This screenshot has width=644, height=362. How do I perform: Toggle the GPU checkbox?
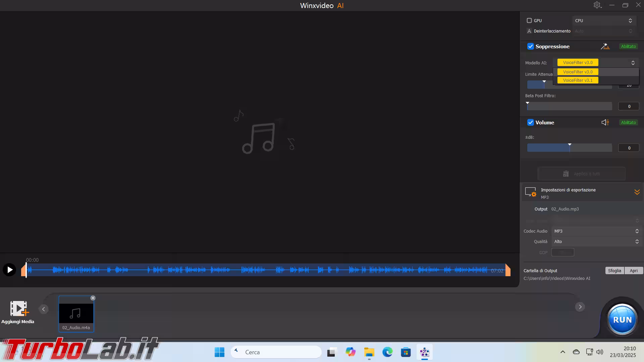click(529, 20)
